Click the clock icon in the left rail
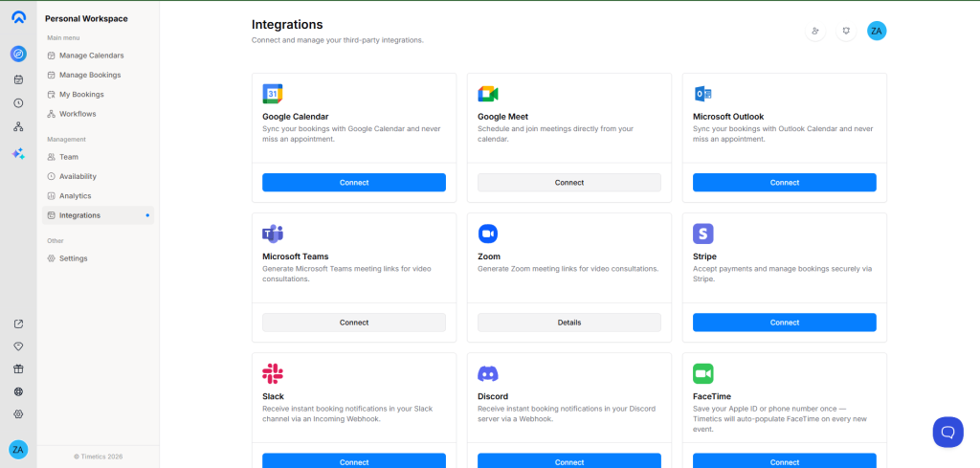 tap(18, 103)
